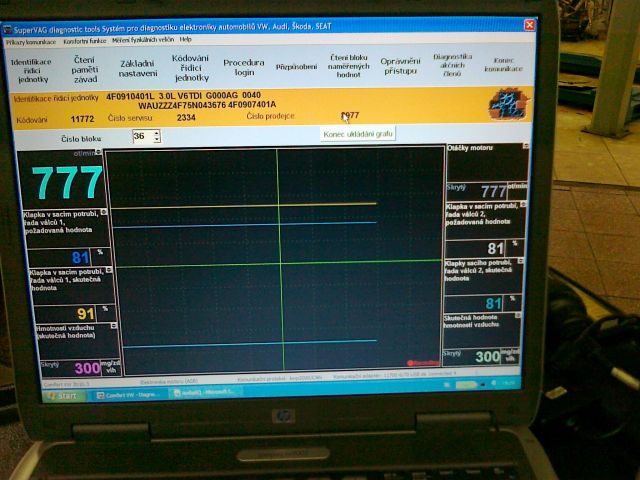The width and height of the screenshot is (640, 480).
Task: Open Příkazy komunikace menu
Action: pyautogui.click(x=30, y=41)
